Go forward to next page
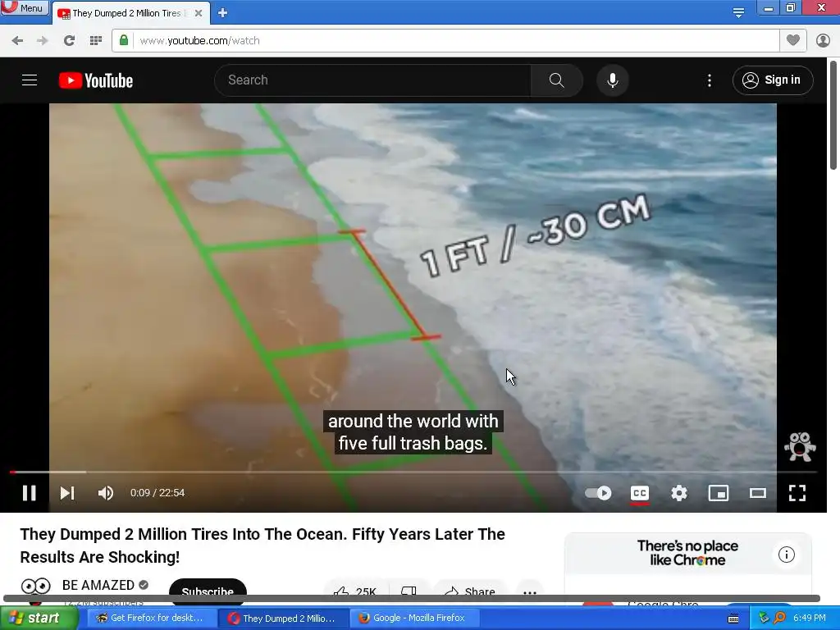The width and height of the screenshot is (840, 630). (43, 41)
